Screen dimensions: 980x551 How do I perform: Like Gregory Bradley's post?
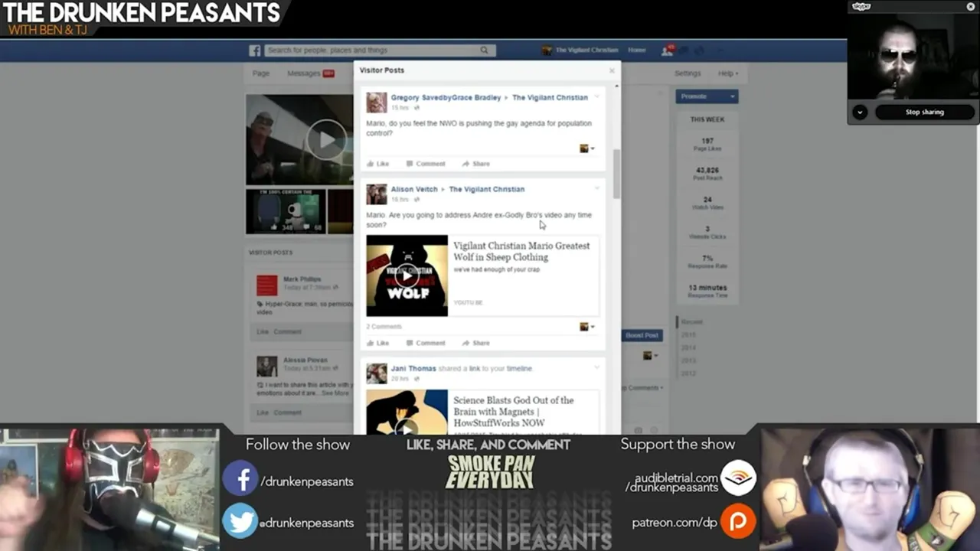click(378, 164)
